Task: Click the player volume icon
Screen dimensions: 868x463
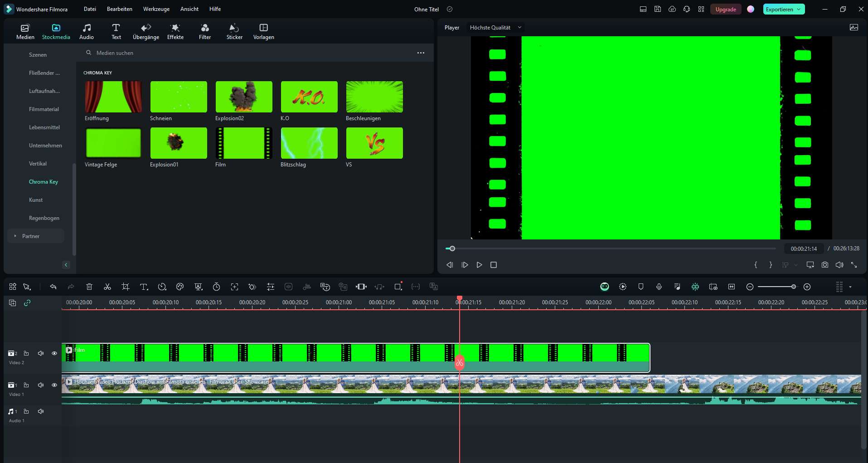Action: click(839, 265)
